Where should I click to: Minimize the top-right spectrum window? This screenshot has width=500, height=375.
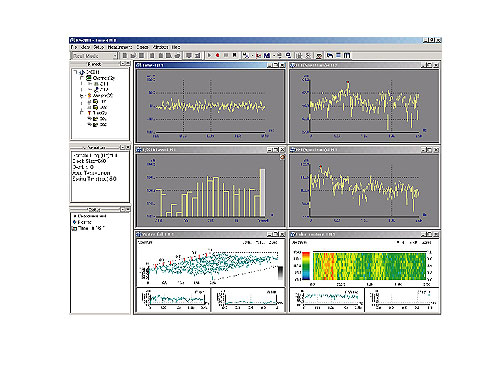pyautogui.click(x=424, y=65)
